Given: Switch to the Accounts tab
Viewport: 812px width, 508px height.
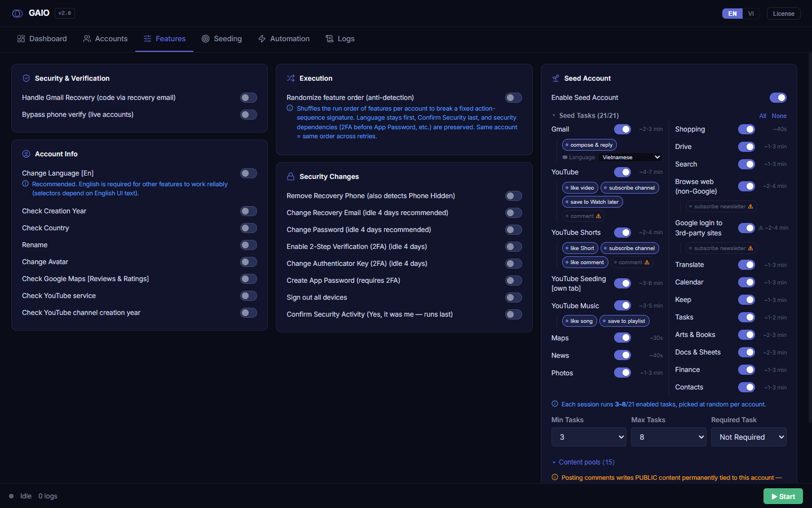Looking at the screenshot, I should (x=105, y=39).
